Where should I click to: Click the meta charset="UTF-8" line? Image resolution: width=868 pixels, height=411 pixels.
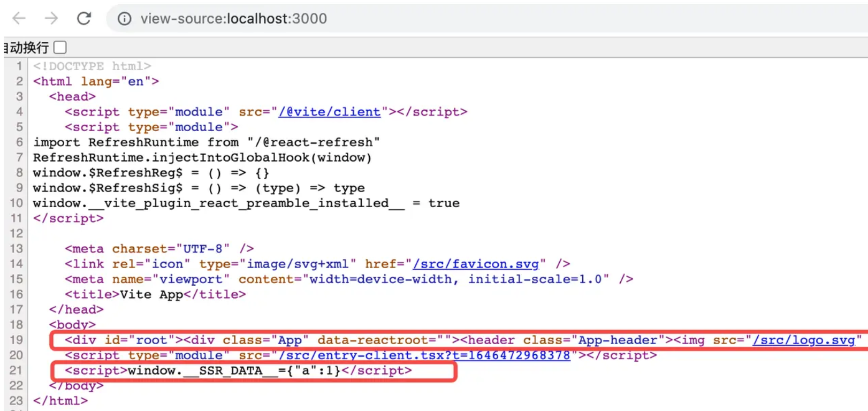click(x=159, y=249)
